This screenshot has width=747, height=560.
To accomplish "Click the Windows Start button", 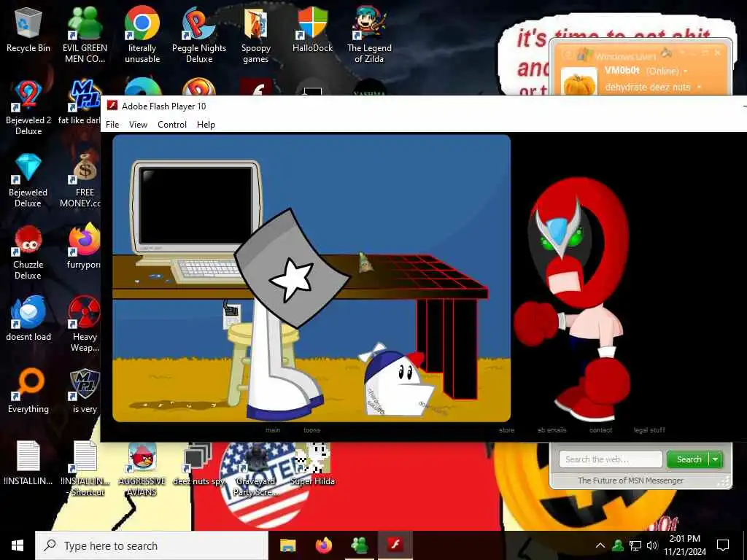I will pyautogui.click(x=18, y=545).
